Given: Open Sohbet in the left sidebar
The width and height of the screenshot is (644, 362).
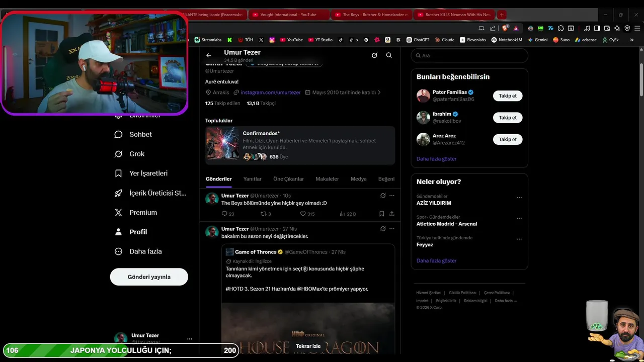Looking at the screenshot, I should point(133,134).
